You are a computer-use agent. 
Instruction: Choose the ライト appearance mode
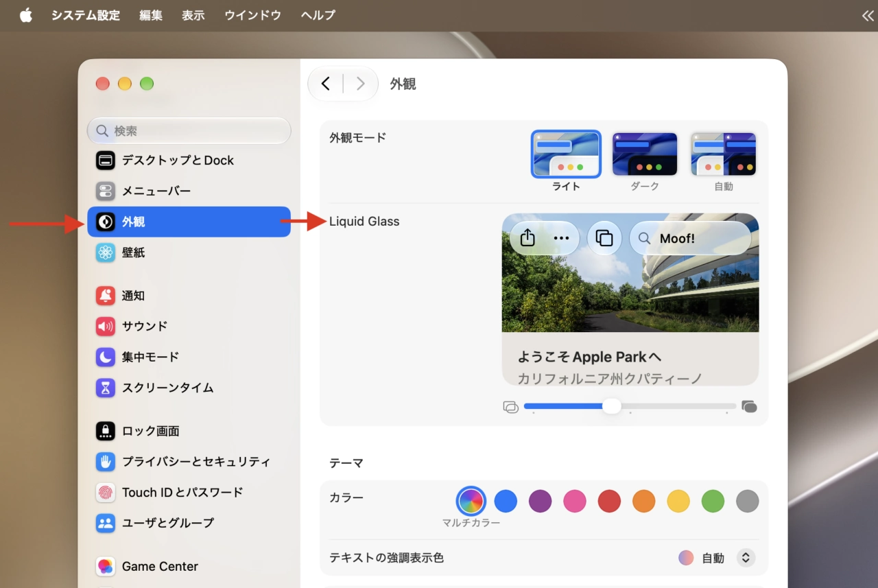566,154
